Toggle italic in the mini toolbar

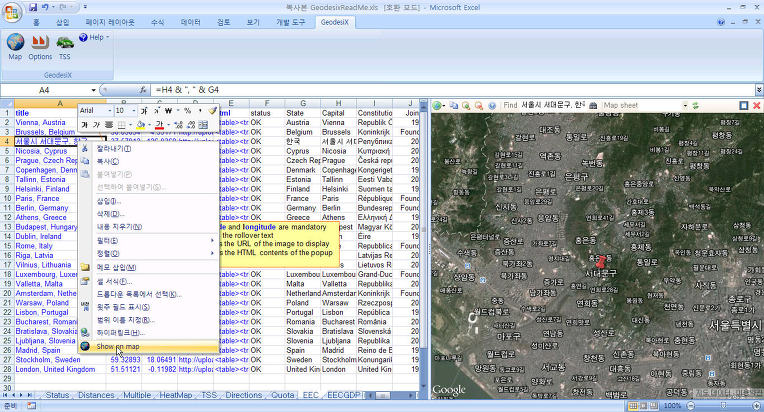pyautogui.click(x=96, y=125)
